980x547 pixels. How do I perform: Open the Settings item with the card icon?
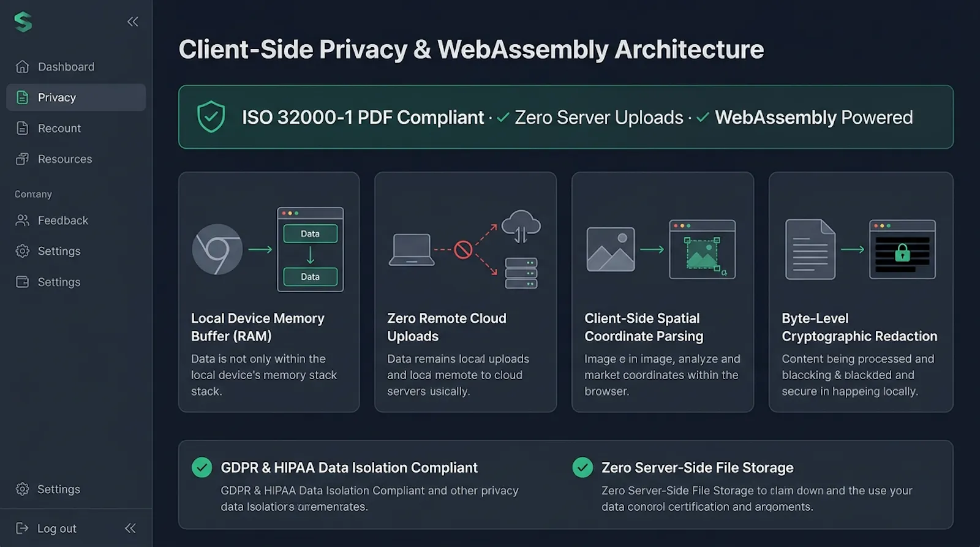point(76,282)
